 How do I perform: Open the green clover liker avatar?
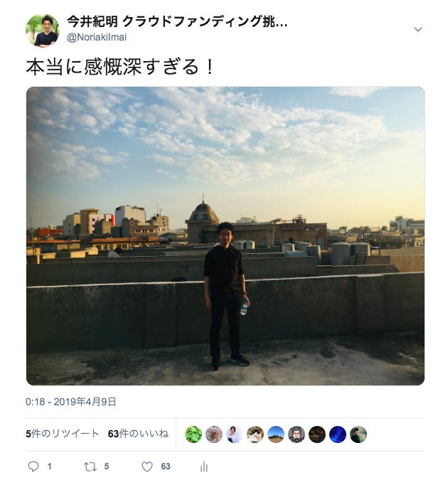[x=193, y=435]
